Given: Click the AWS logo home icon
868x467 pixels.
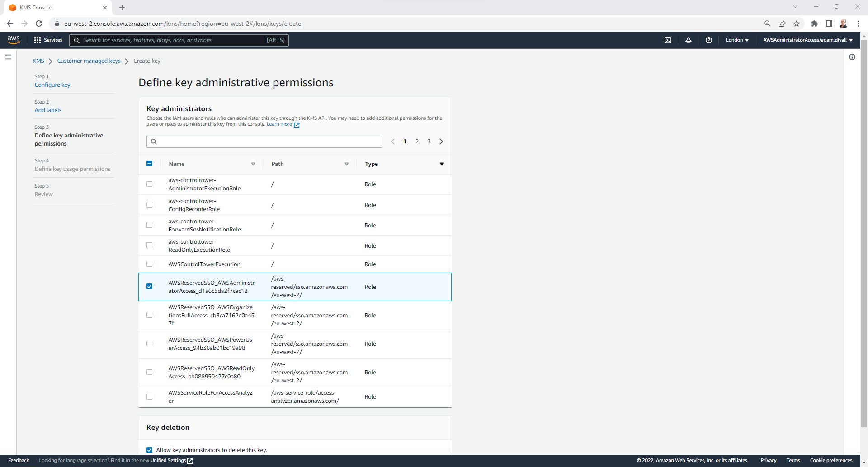Looking at the screenshot, I should 14,40.
